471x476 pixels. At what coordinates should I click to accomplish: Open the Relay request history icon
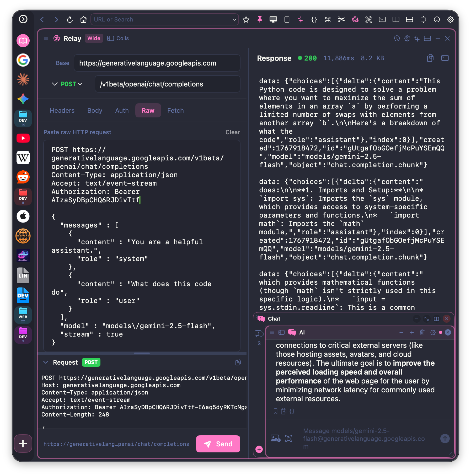coord(397,38)
